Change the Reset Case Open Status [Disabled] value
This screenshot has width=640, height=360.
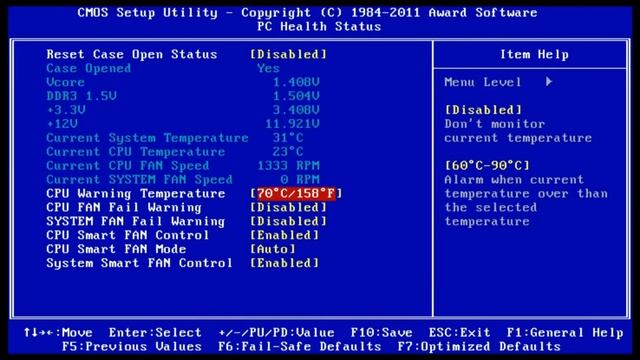click(x=289, y=54)
